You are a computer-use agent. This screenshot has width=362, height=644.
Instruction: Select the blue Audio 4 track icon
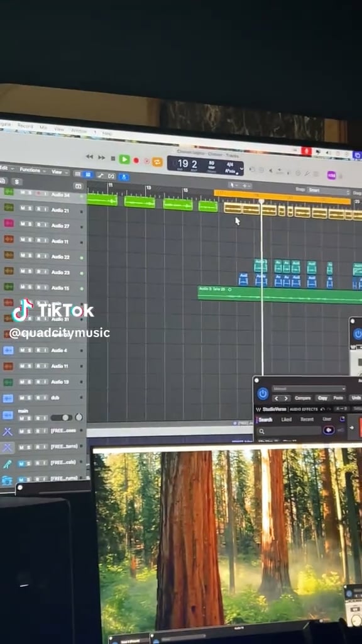8,350
